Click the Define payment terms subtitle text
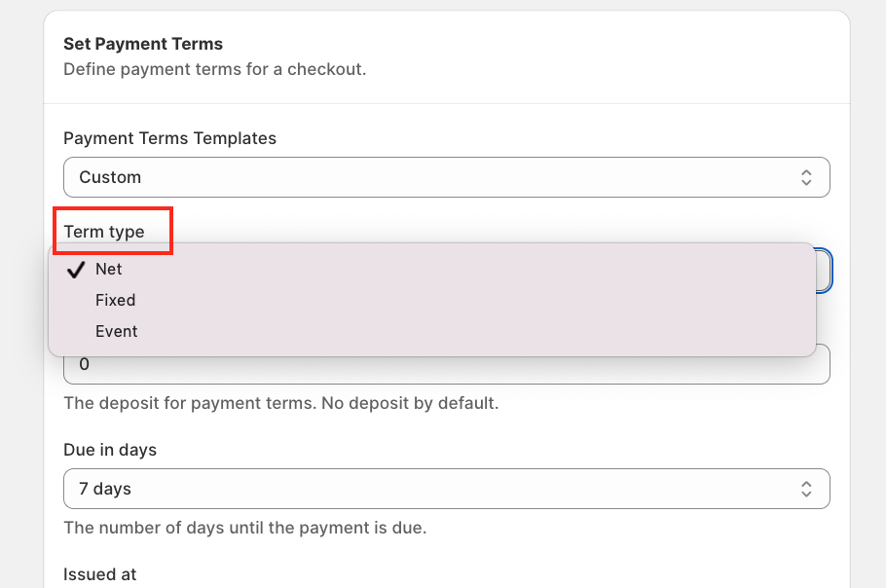Image resolution: width=886 pixels, height=588 pixels. pos(214,70)
